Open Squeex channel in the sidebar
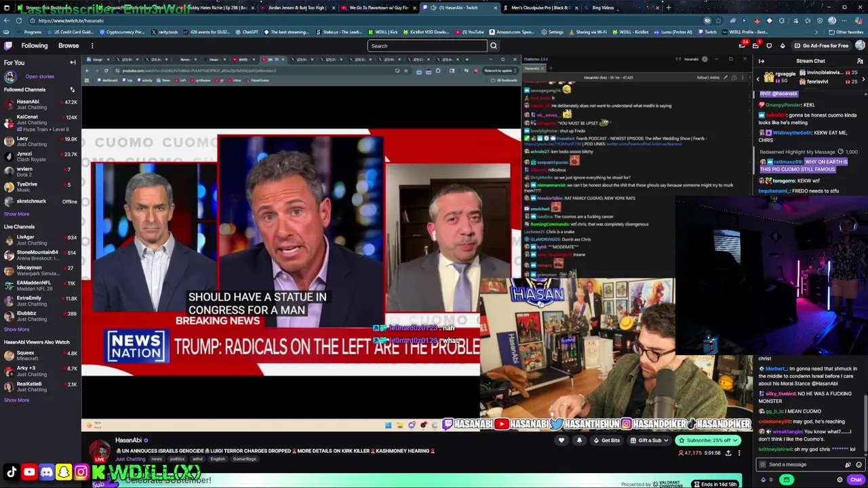Viewport: 868px width, 488px height. tap(41, 355)
